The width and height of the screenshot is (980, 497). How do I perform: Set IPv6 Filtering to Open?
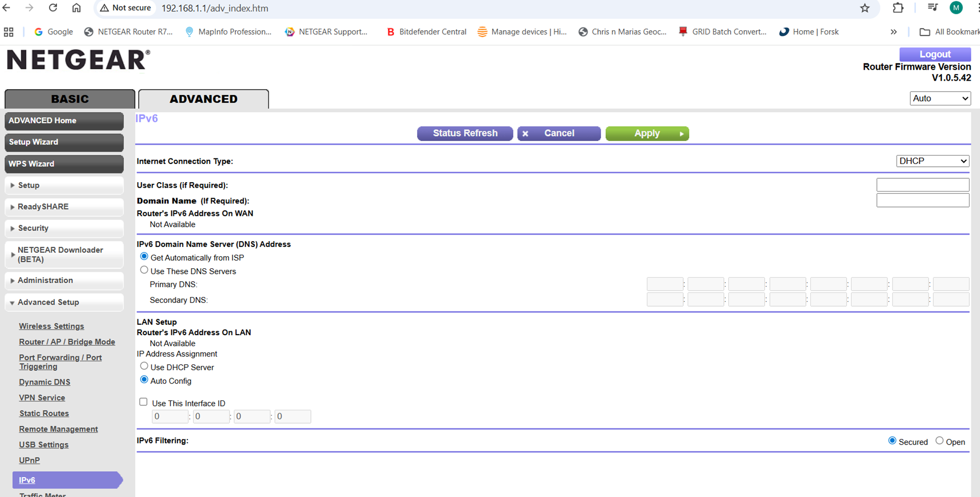coord(939,441)
